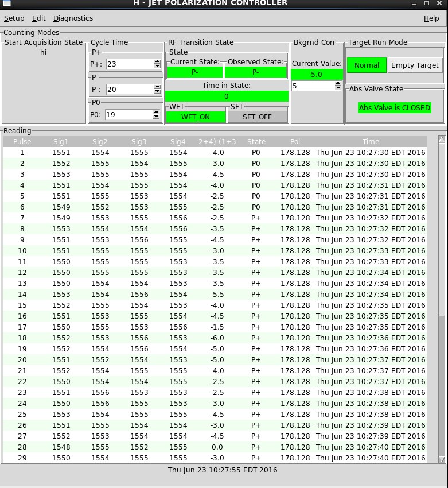Image resolution: width=448 pixels, height=488 pixels.
Task: Click the P+ cycle time input field
Action: 130,64
